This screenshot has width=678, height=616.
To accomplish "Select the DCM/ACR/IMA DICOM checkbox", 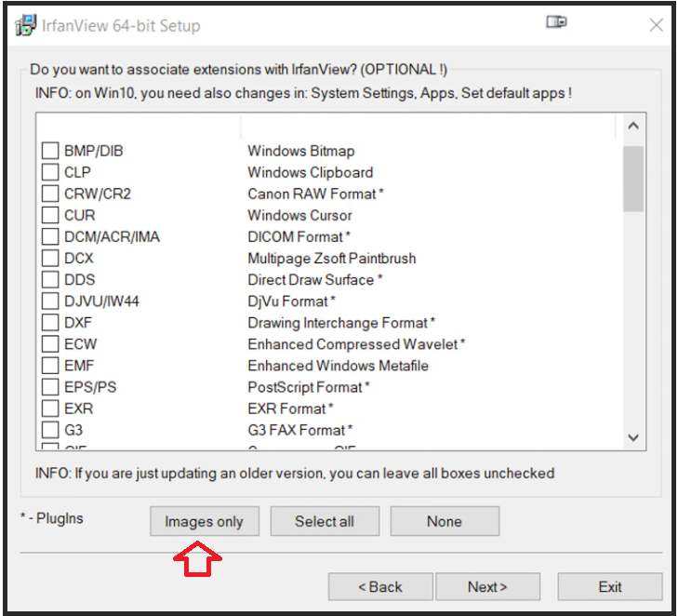I will (50, 236).
